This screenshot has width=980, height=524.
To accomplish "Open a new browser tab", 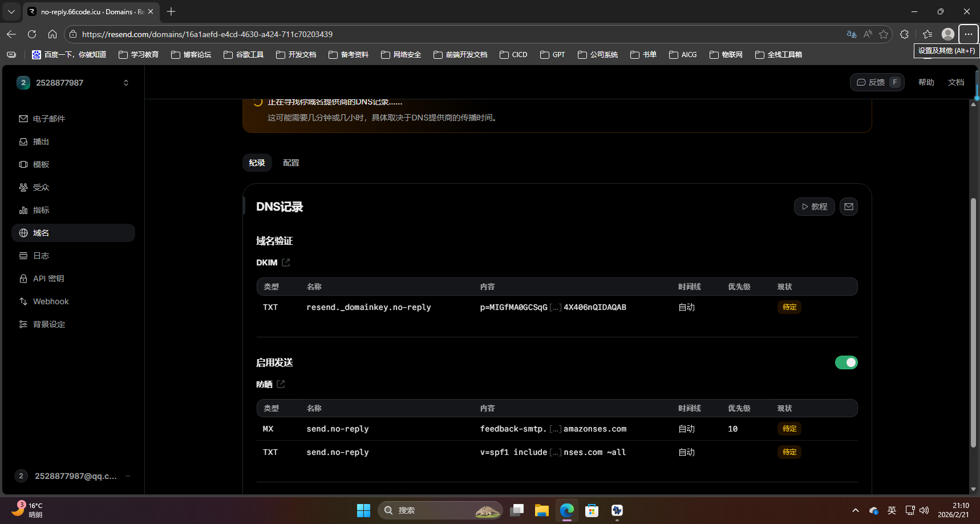I will tap(171, 11).
